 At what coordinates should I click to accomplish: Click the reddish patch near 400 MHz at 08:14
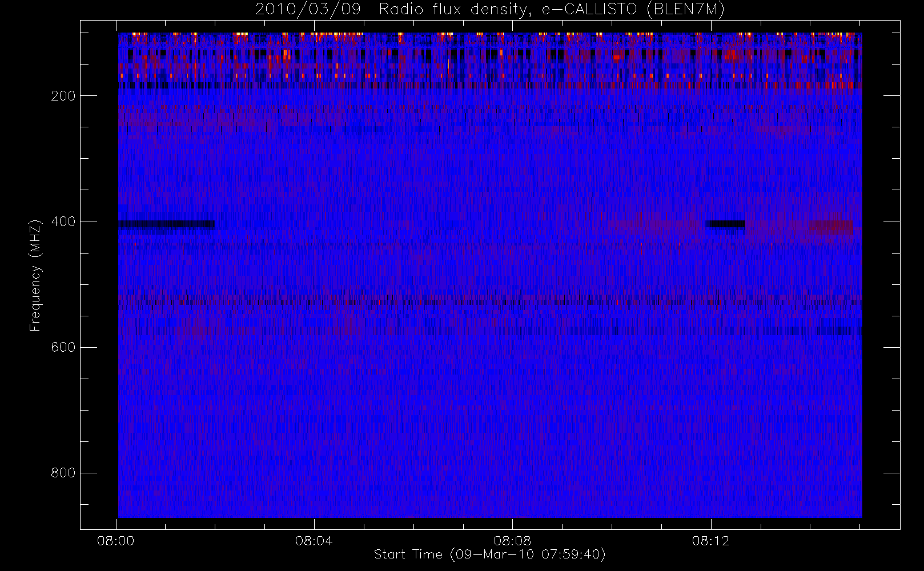pyautogui.click(x=831, y=227)
